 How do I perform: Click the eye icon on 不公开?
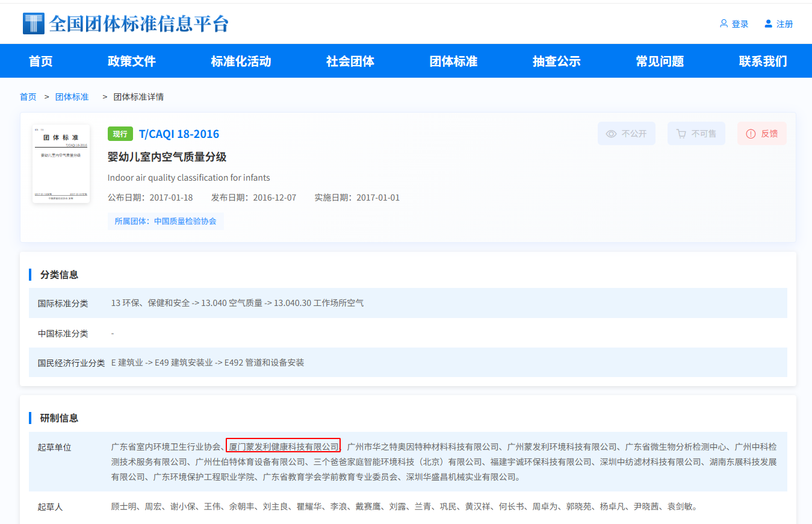611,134
